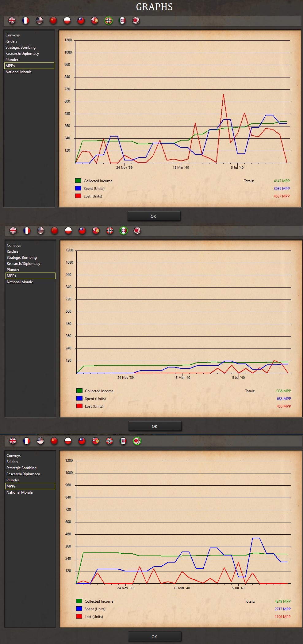This screenshot has height=644, width=303.
Task: Click the 4249 MPP collected income total
Action: [x=282, y=601]
